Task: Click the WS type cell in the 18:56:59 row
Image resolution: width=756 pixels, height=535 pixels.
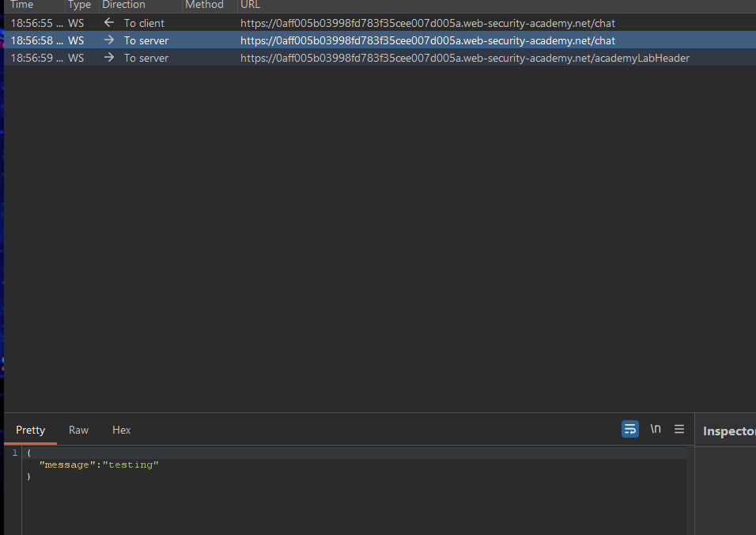Action: pyautogui.click(x=76, y=58)
